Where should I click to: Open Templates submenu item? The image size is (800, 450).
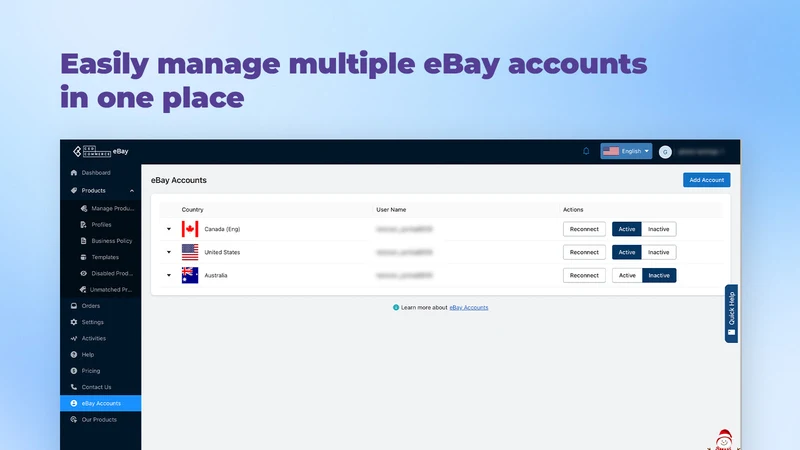click(105, 257)
